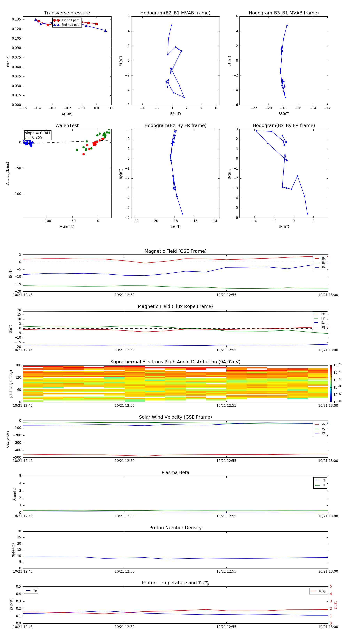Select the "Bz(nT)" x-axis label
Viewport: 351px width, 644px height.
pyautogui.click(x=175, y=227)
